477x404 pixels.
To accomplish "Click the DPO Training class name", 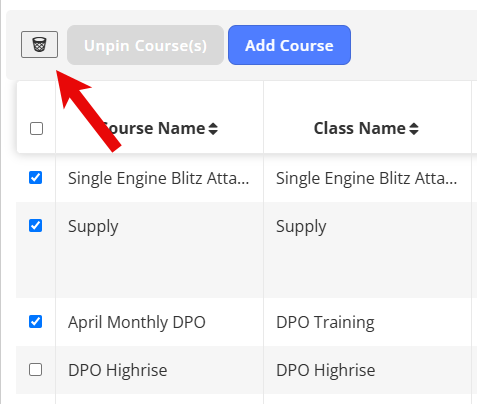I will point(325,323).
